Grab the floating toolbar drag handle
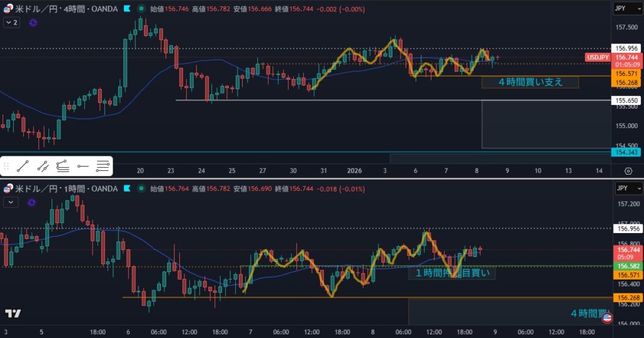644x338 pixels. pyautogui.click(x=6, y=166)
